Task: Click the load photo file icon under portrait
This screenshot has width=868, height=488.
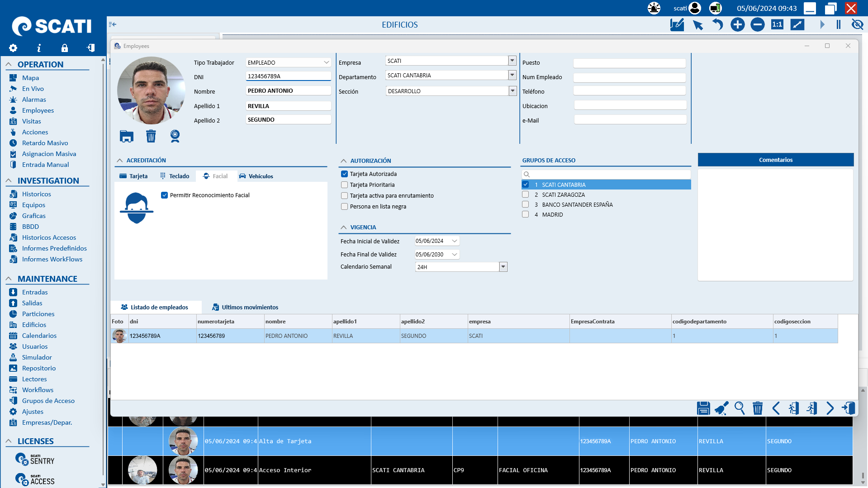Action: 127,136
